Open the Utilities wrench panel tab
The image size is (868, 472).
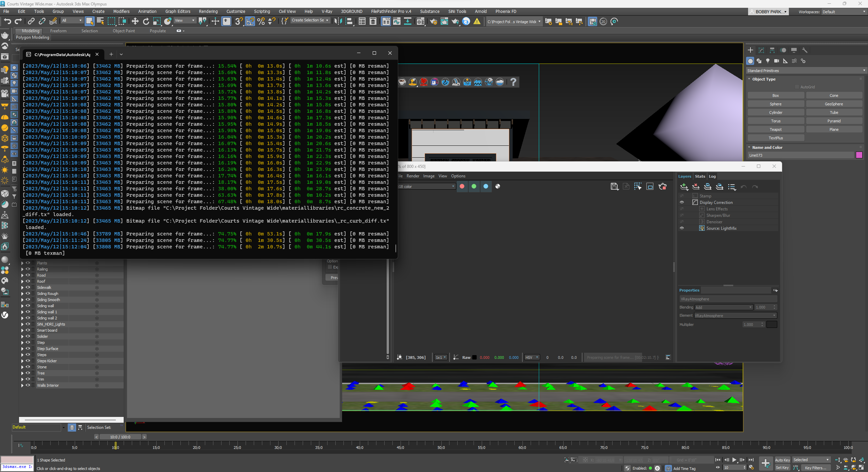(805, 50)
